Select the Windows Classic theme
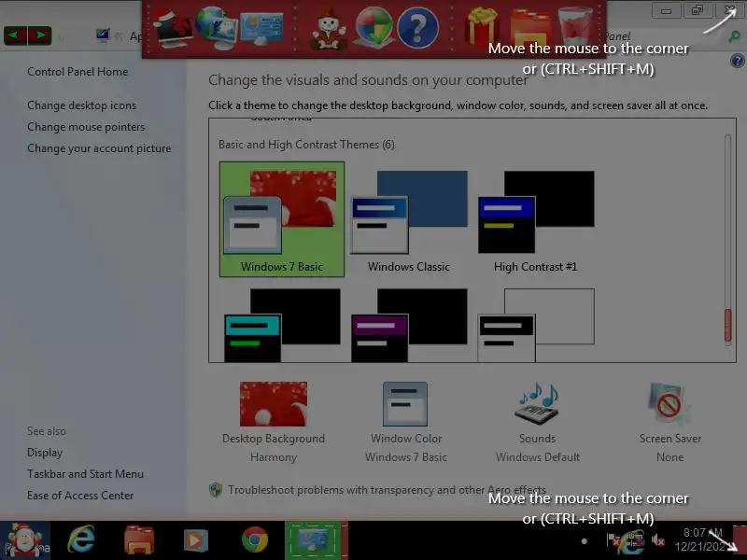The height and width of the screenshot is (560, 747). coord(409,221)
